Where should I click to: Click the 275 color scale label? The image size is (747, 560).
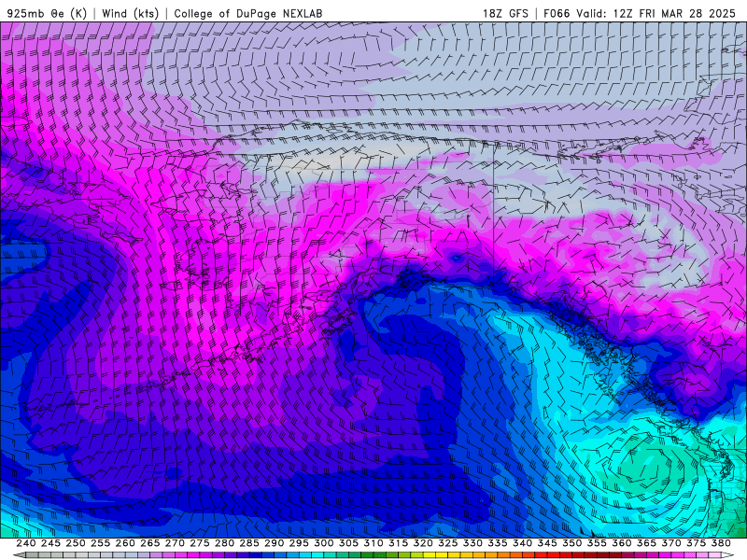point(199,543)
